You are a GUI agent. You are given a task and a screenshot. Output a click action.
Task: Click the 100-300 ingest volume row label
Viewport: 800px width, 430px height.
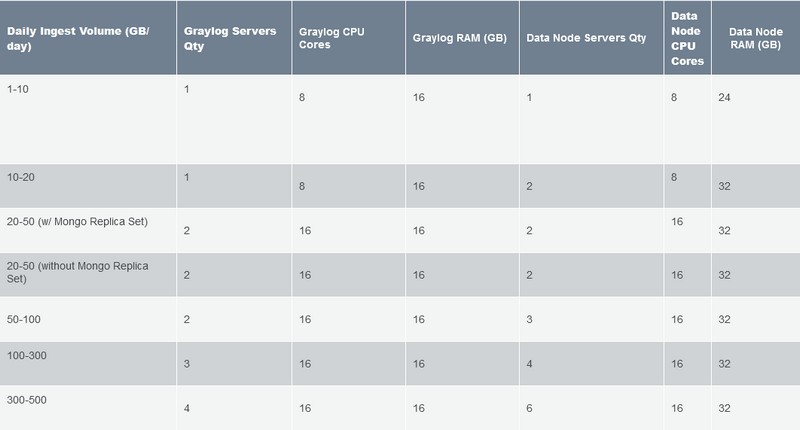click(29, 356)
